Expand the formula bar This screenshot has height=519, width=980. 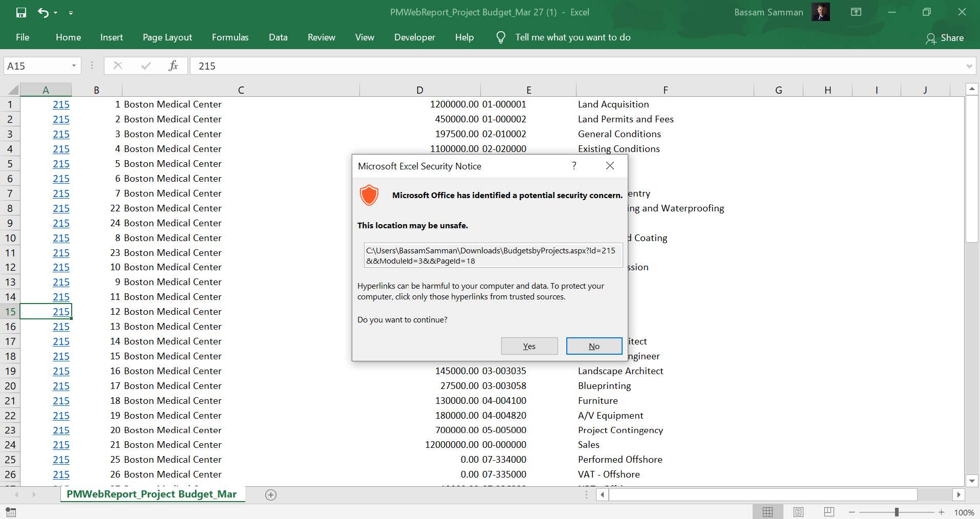coord(969,66)
